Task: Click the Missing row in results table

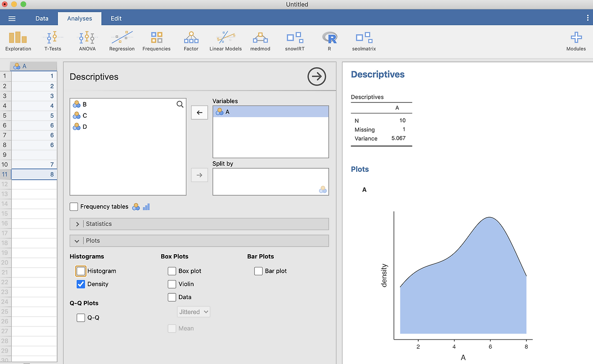Action: (x=381, y=130)
